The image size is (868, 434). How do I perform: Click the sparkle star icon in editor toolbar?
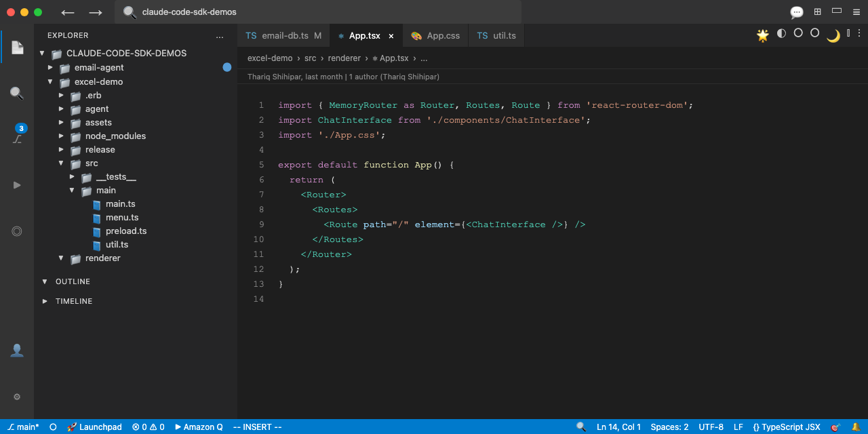[x=763, y=35]
